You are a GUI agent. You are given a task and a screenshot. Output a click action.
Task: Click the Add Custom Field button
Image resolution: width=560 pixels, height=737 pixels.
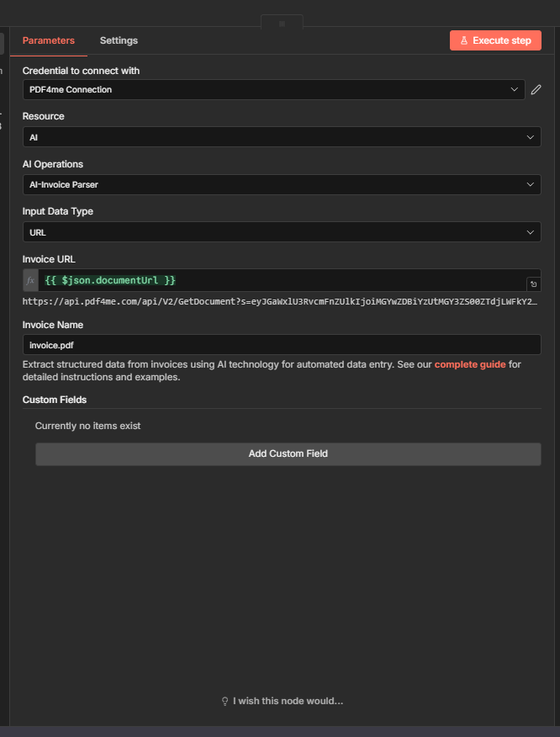click(288, 453)
